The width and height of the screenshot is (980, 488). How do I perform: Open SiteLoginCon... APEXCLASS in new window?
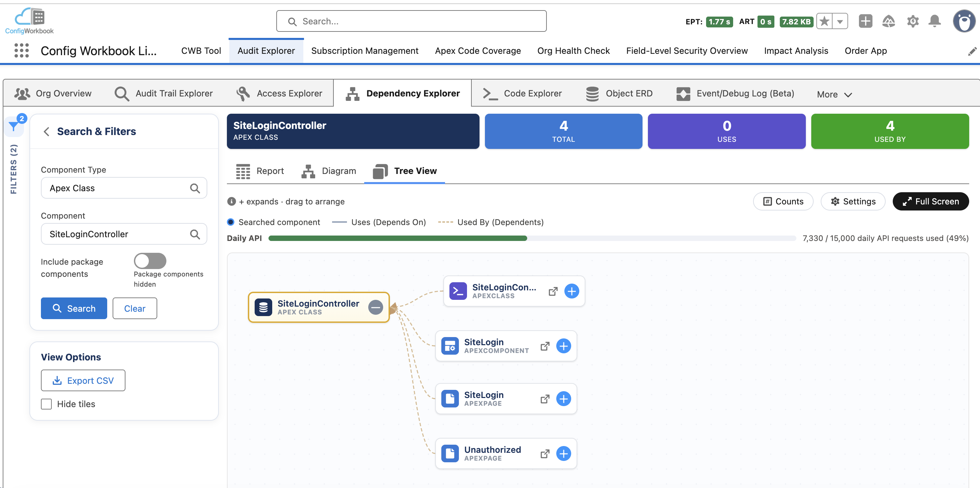(x=553, y=291)
